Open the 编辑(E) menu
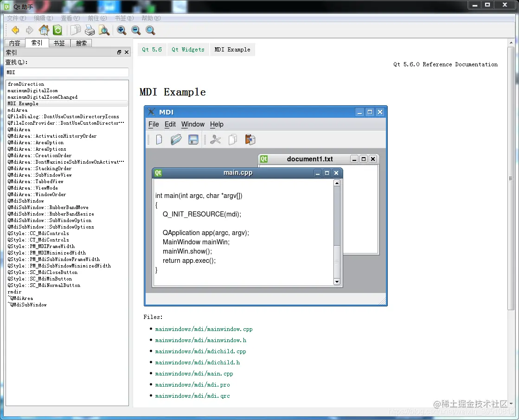Screen dimensions: 519x420 coord(43,18)
